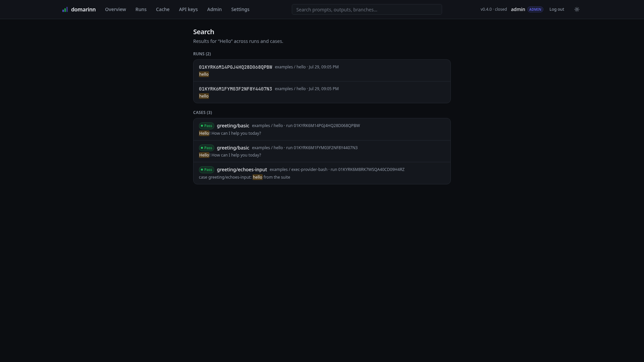Click the v0.4.0 · closed version text
Screen dimensions: 644x362
pyautogui.click(x=493, y=9)
